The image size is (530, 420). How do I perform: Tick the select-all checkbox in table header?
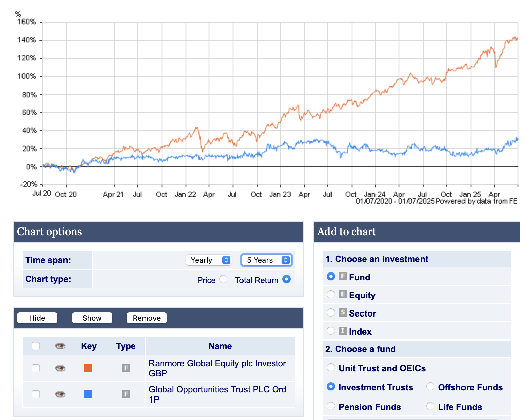[x=36, y=346]
